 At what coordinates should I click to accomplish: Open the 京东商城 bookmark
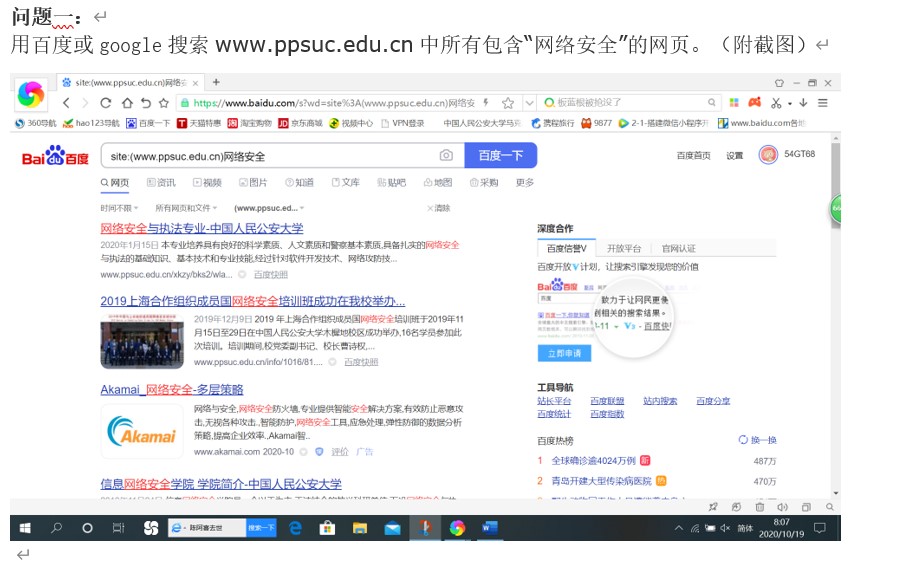[x=300, y=123]
